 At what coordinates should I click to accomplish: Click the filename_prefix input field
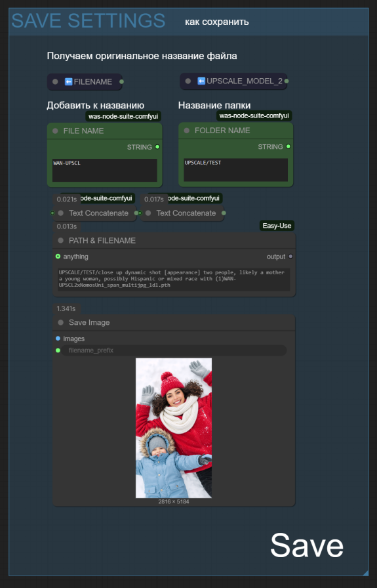click(x=174, y=350)
